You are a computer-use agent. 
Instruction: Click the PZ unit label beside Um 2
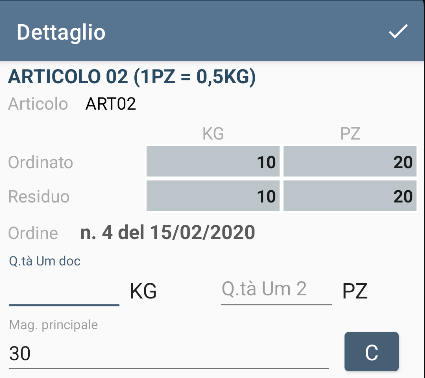355,291
